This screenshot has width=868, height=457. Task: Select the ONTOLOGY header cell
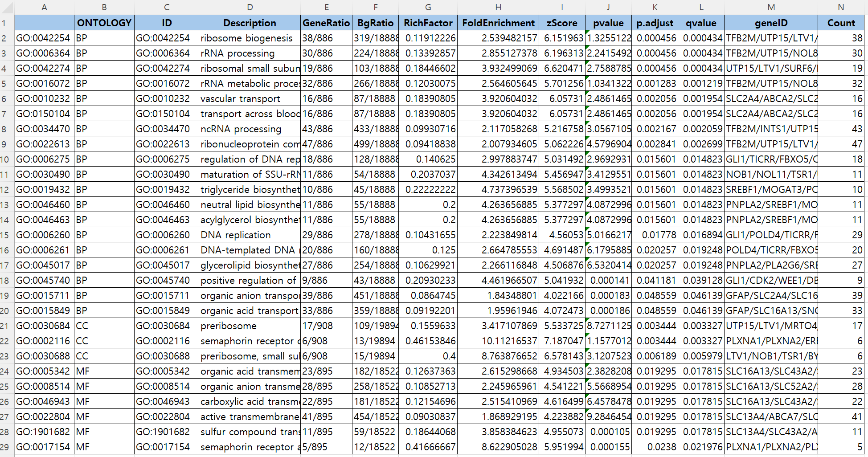point(104,23)
